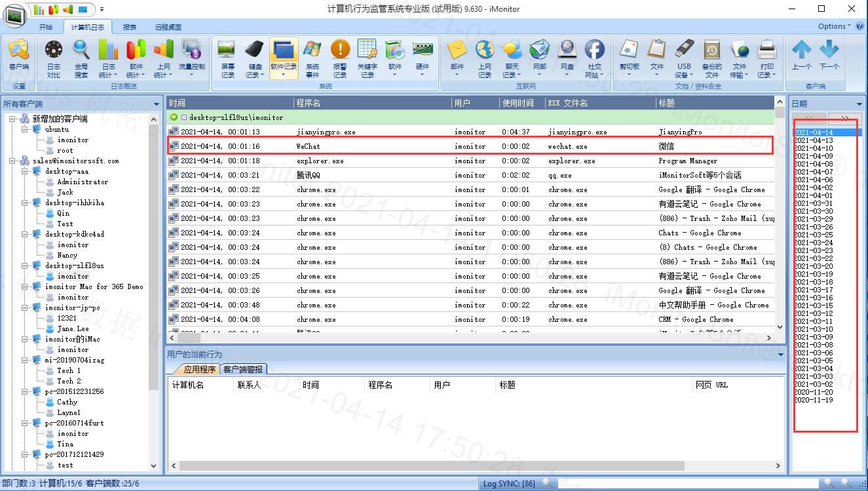
Task: Open 文件 file records icon
Action: pyautogui.click(x=656, y=59)
